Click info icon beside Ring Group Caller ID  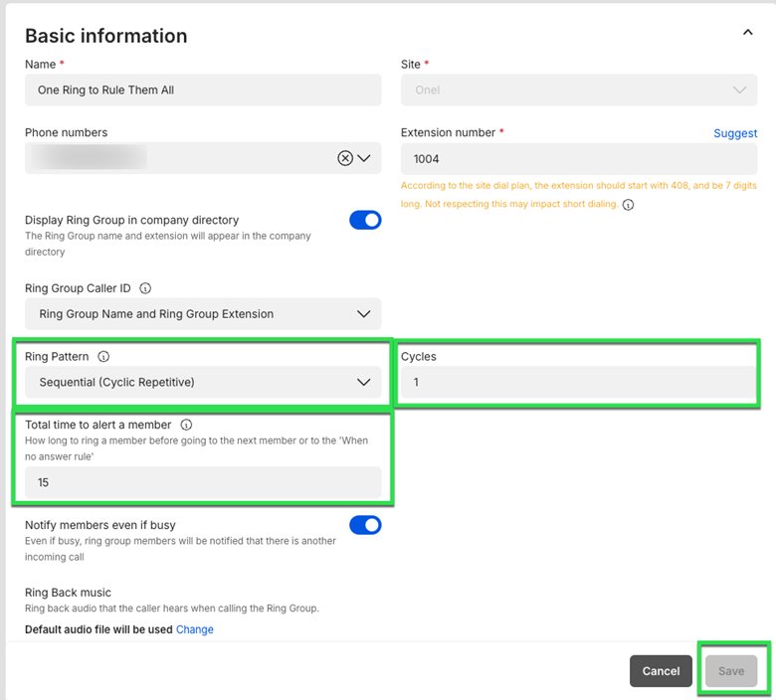145,288
